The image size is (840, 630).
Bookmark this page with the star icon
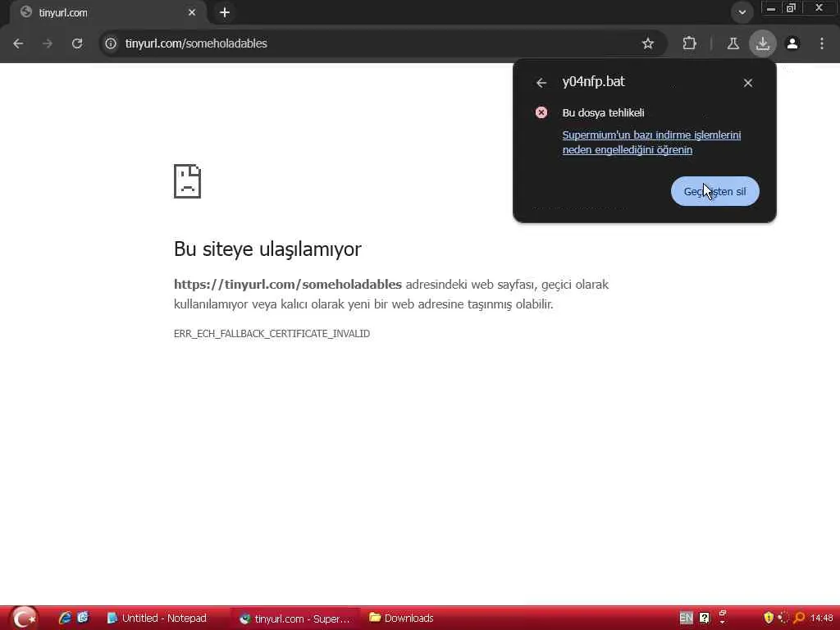pyautogui.click(x=648, y=43)
